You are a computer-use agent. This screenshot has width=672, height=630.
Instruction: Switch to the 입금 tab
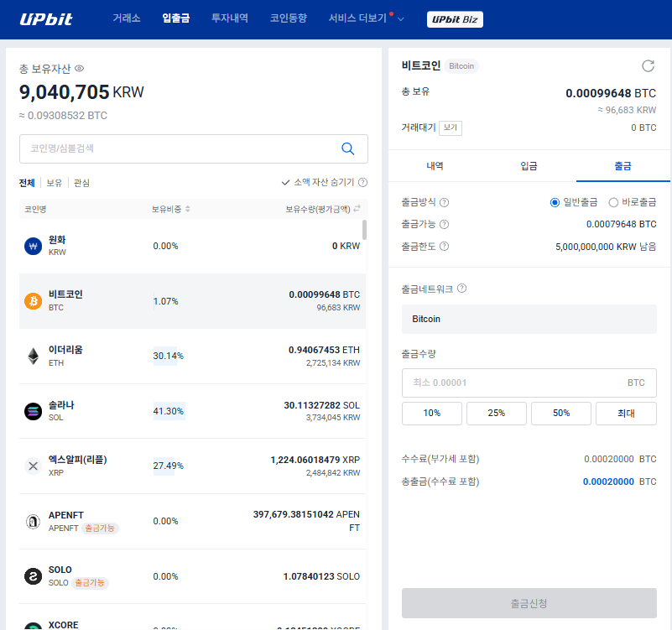[x=528, y=166]
